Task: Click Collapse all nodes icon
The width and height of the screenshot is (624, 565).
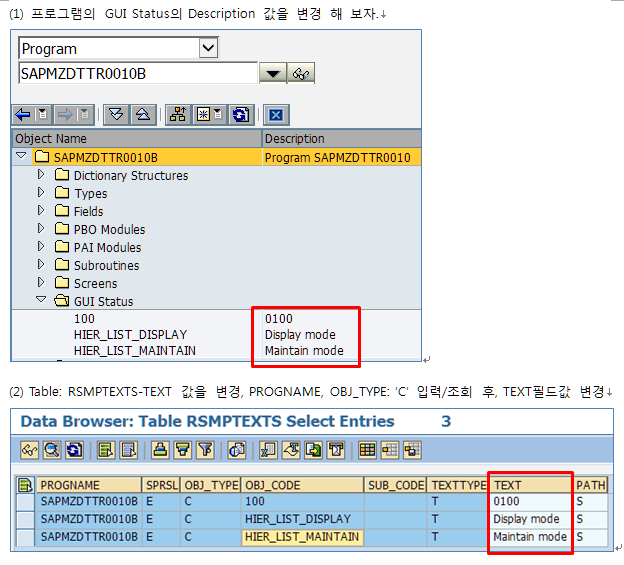Action: (x=141, y=114)
